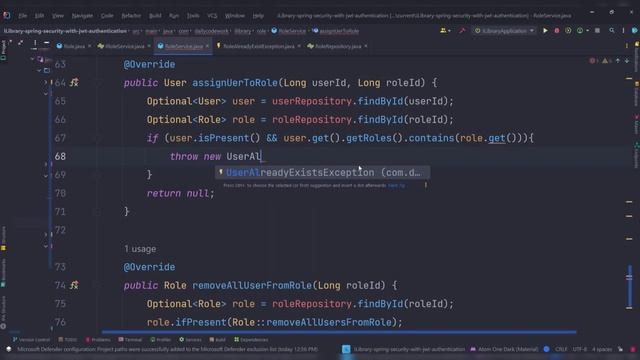Open Search Everywhere magnifier icon
This screenshot has height=360, width=640.
[x=612, y=31]
